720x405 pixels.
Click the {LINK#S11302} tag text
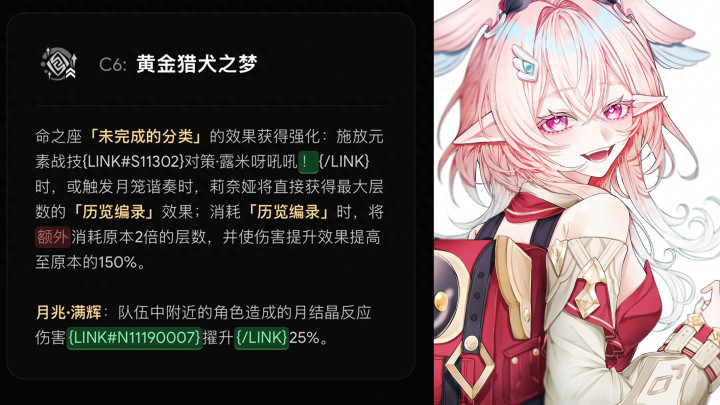(134, 162)
